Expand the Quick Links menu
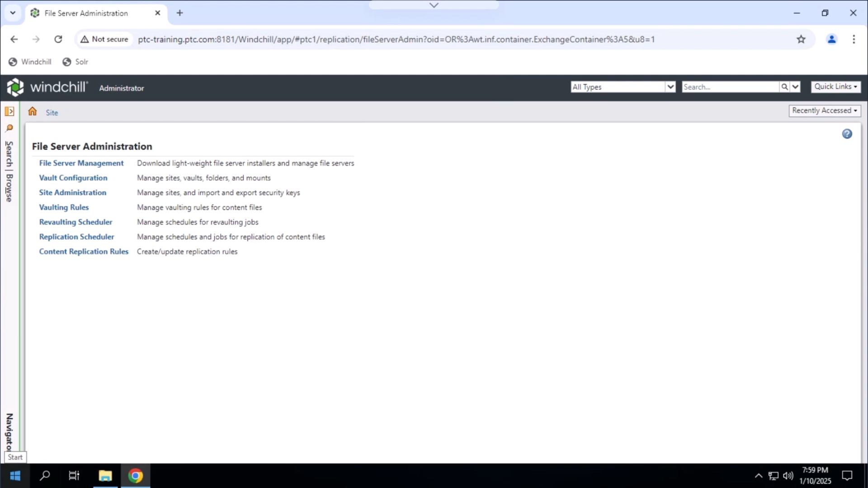Viewport: 868px width, 488px height. 835,87
